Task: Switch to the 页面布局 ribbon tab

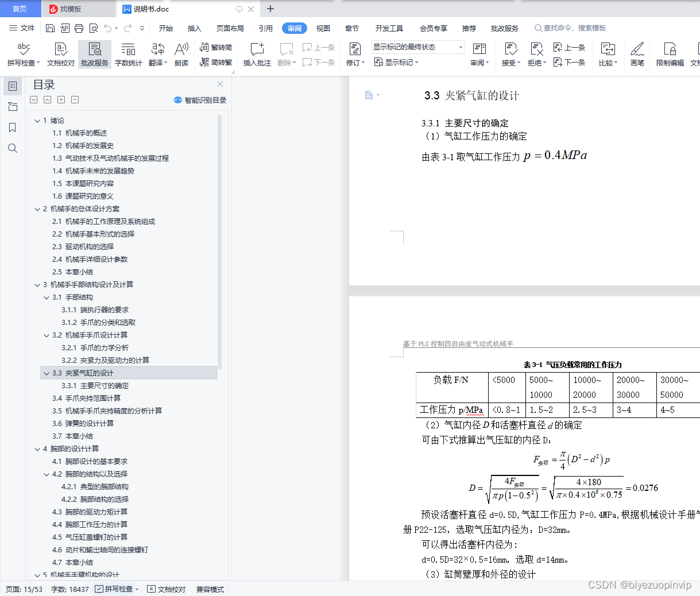Action: (x=230, y=28)
